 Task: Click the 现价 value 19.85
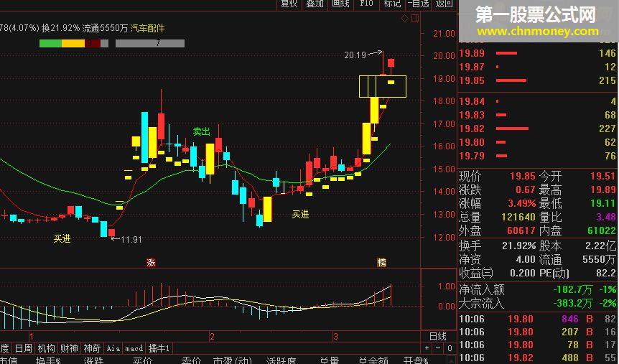pyautogui.click(x=522, y=176)
